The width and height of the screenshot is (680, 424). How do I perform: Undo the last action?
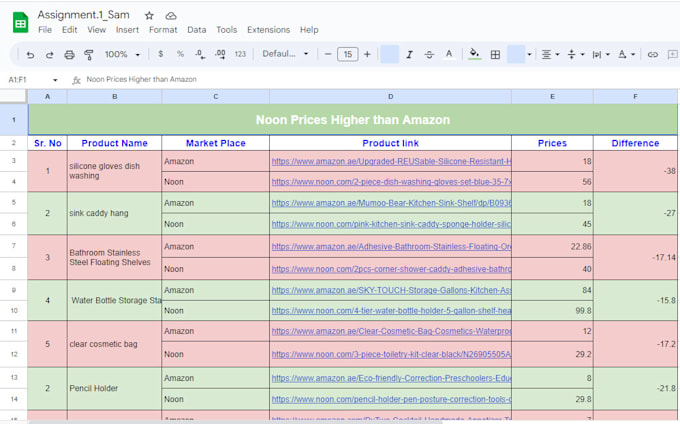pyautogui.click(x=30, y=55)
